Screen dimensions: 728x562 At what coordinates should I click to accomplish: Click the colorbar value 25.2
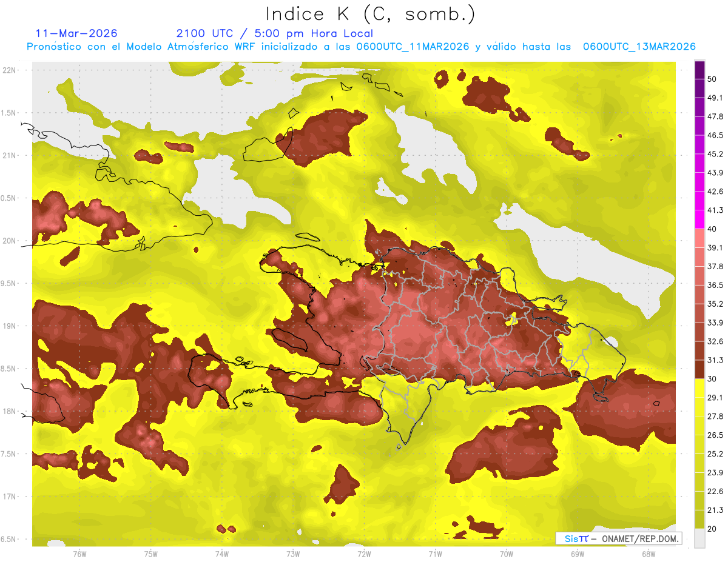click(715, 454)
